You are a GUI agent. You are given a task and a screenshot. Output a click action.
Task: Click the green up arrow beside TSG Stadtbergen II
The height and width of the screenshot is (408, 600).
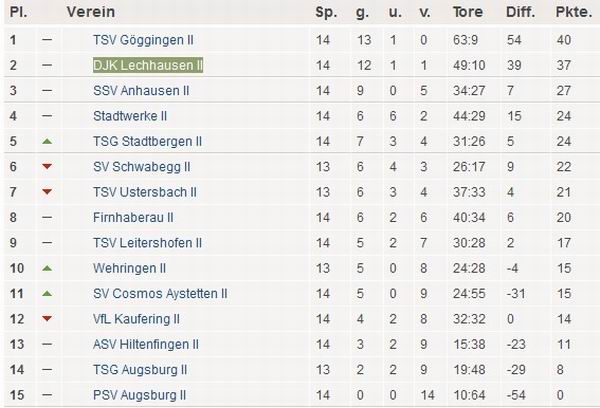click(x=47, y=141)
